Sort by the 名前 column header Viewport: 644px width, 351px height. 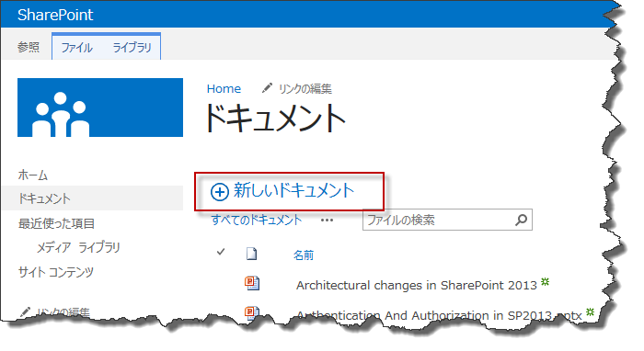tap(304, 255)
